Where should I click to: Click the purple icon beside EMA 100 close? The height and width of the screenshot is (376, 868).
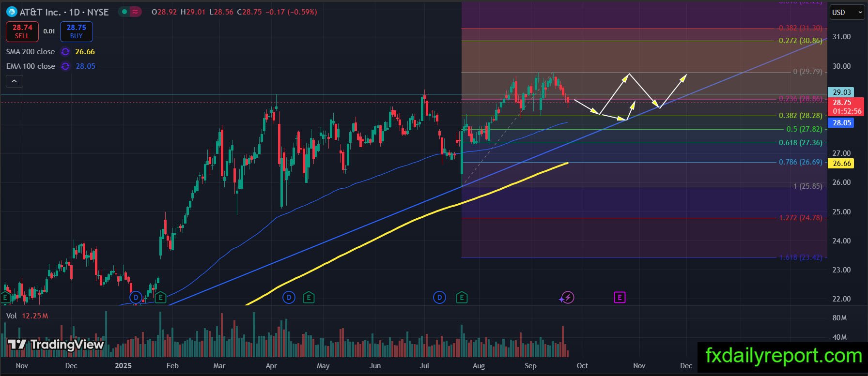tap(65, 66)
